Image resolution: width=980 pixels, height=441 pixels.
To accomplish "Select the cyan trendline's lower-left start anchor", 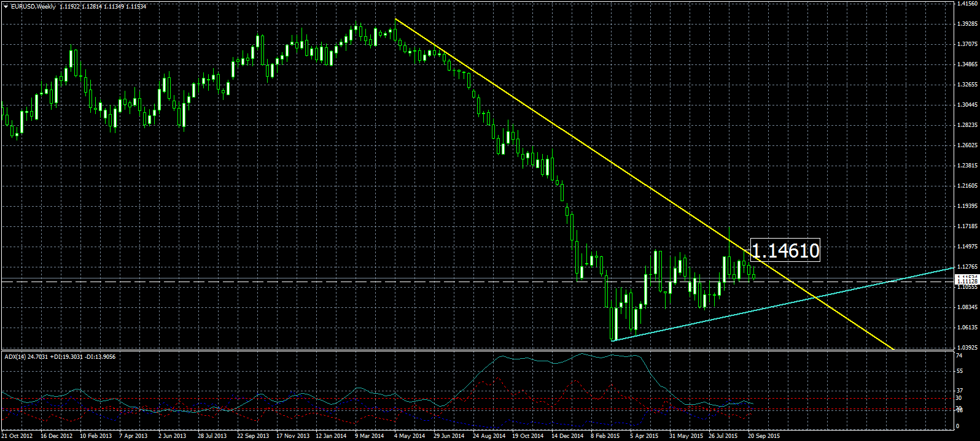I will (612, 340).
